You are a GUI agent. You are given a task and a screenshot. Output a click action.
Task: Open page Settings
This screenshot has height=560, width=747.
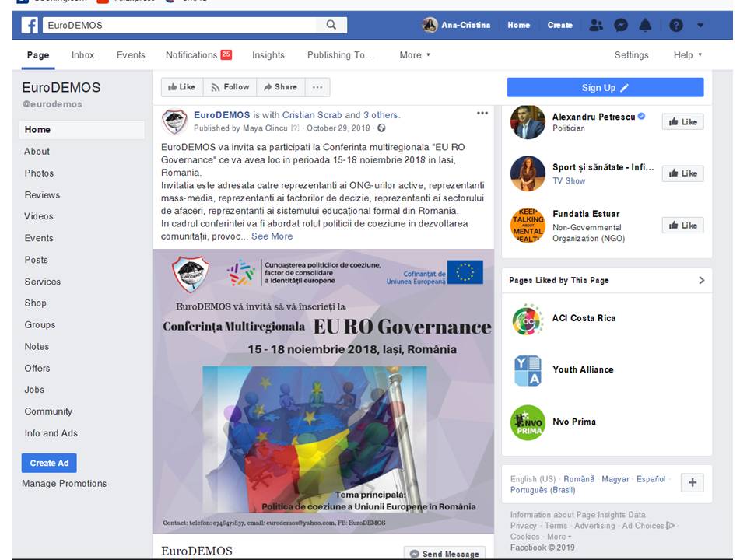631,54
